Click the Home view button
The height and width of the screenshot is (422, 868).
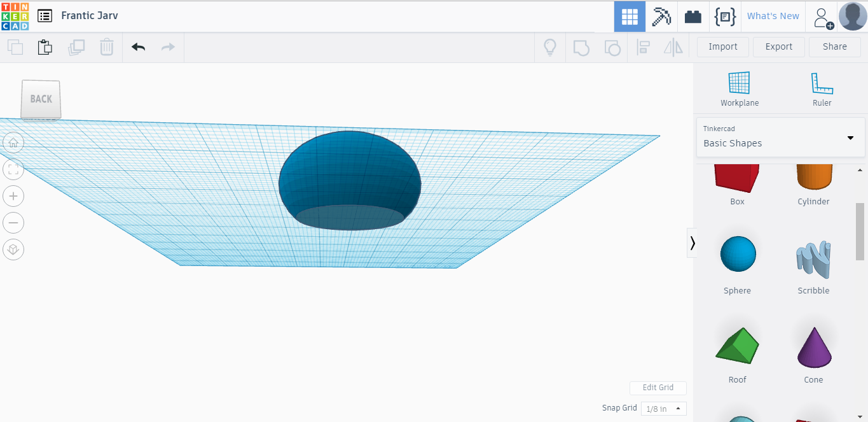[13, 142]
